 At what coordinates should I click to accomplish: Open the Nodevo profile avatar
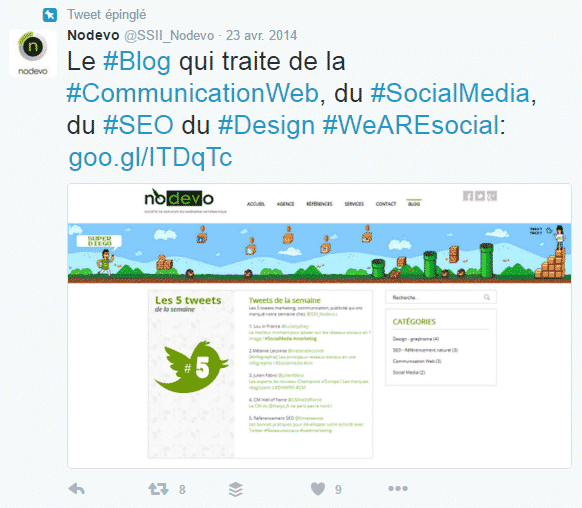pos(33,53)
